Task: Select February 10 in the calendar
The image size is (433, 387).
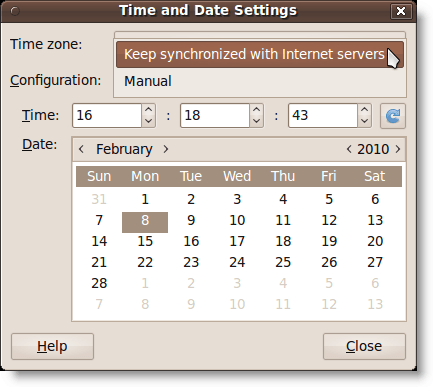Action: click(237, 220)
